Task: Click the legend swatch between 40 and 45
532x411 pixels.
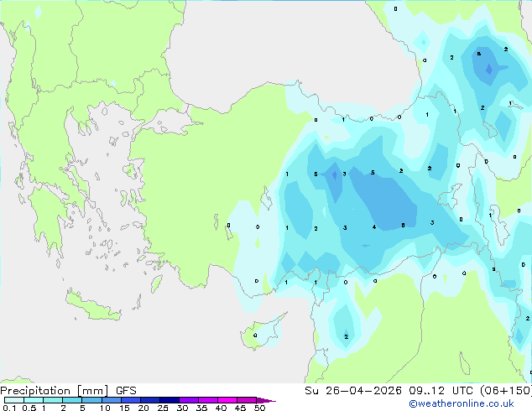Action: 227,400
